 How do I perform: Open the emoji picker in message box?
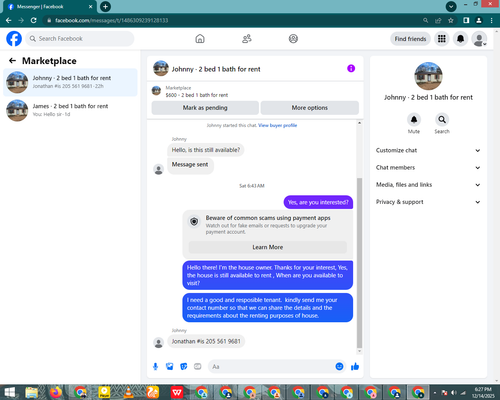(x=339, y=367)
